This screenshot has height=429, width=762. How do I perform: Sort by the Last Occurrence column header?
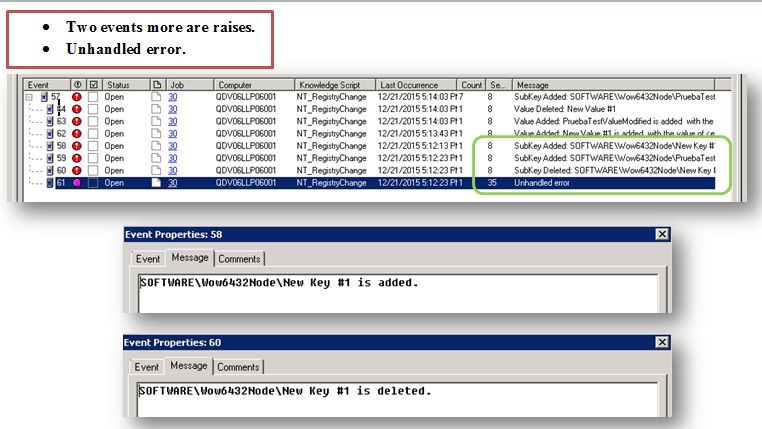(416, 85)
